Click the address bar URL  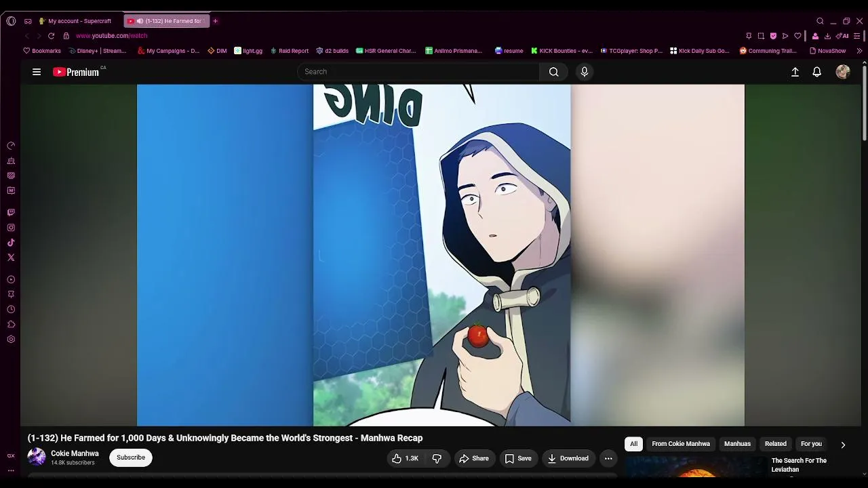[x=111, y=36]
